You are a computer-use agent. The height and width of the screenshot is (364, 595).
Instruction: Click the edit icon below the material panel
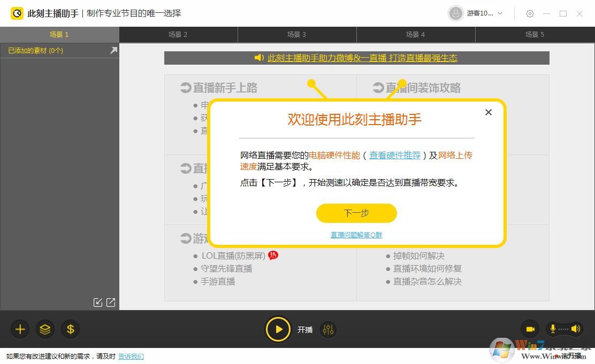click(x=98, y=302)
